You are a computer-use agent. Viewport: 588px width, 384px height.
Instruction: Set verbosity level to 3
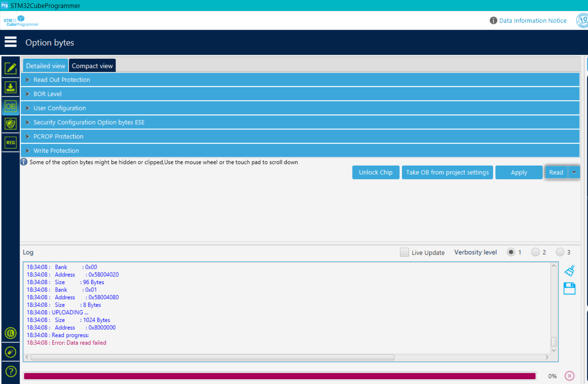coord(560,252)
